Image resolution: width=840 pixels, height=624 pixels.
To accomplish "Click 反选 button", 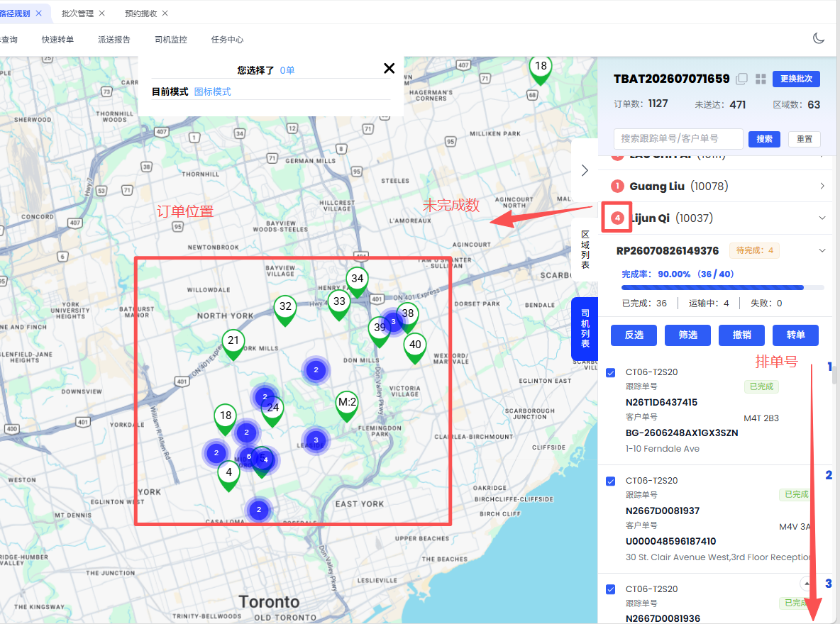I will tap(634, 335).
